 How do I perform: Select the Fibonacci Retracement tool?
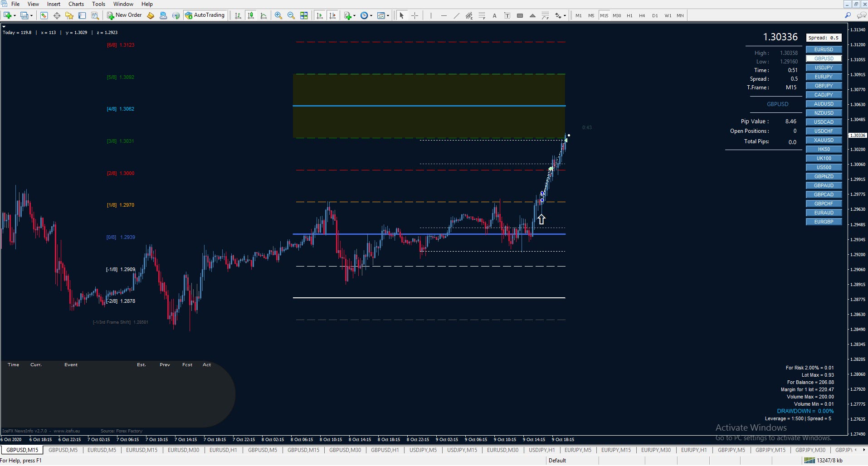coord(482,15)
